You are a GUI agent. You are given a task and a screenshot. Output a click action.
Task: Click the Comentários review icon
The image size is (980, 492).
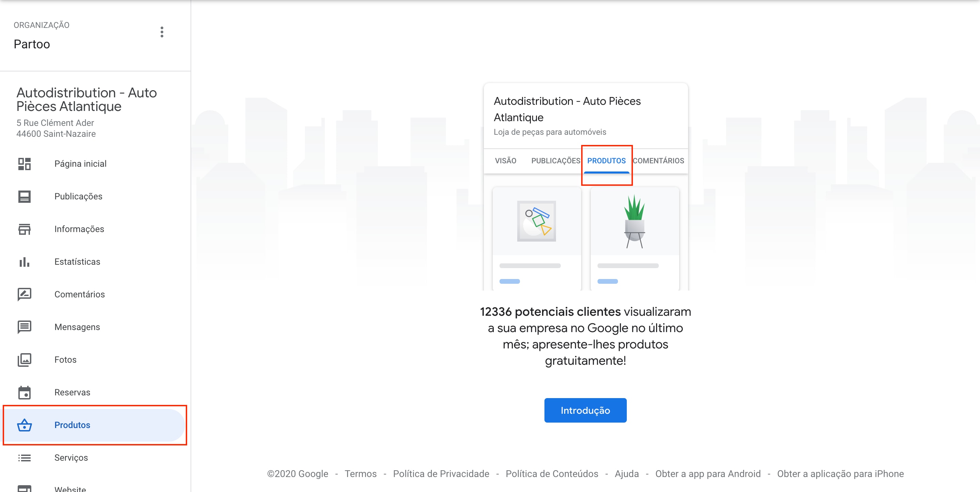pyautogui.click(x=24, y=294)
